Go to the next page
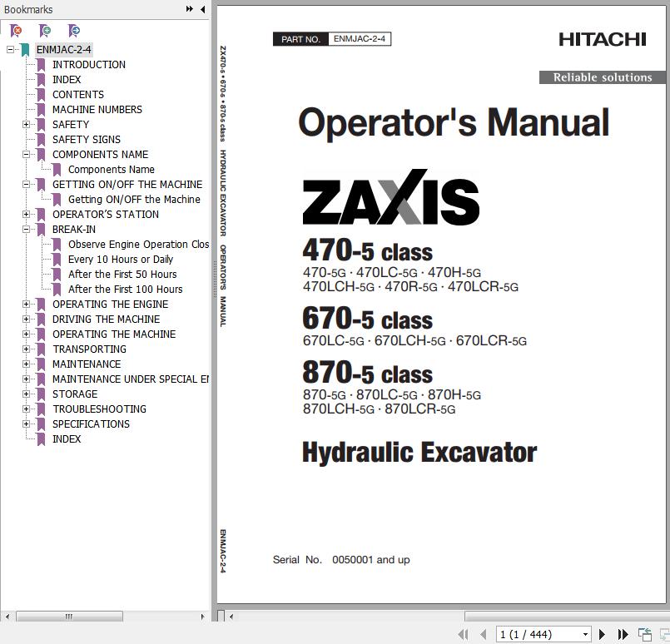 (x=602, y=634)
